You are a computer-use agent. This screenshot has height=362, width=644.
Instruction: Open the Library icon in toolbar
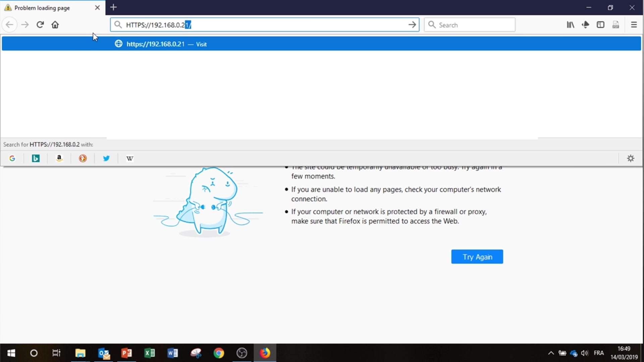570,25
